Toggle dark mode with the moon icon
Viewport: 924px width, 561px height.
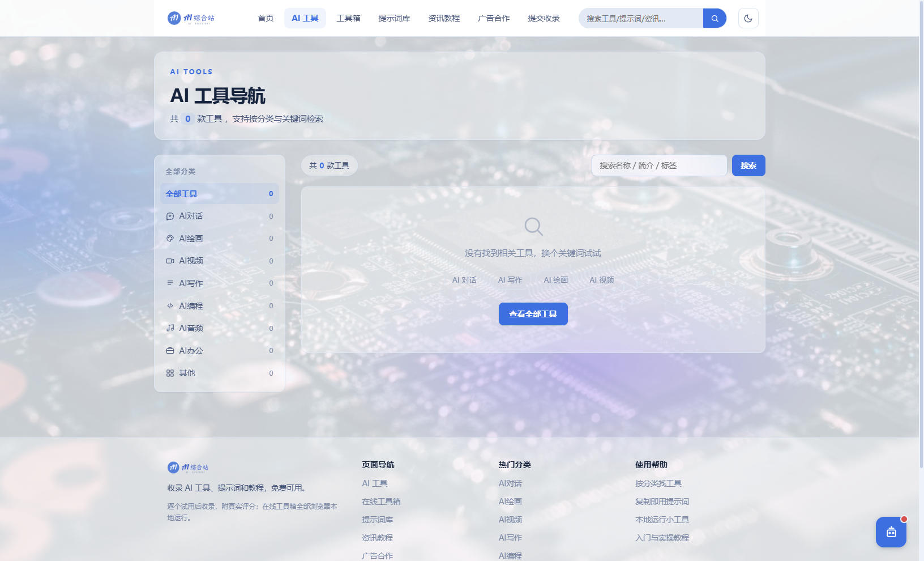pyautogui.click(x=748, y=18)
